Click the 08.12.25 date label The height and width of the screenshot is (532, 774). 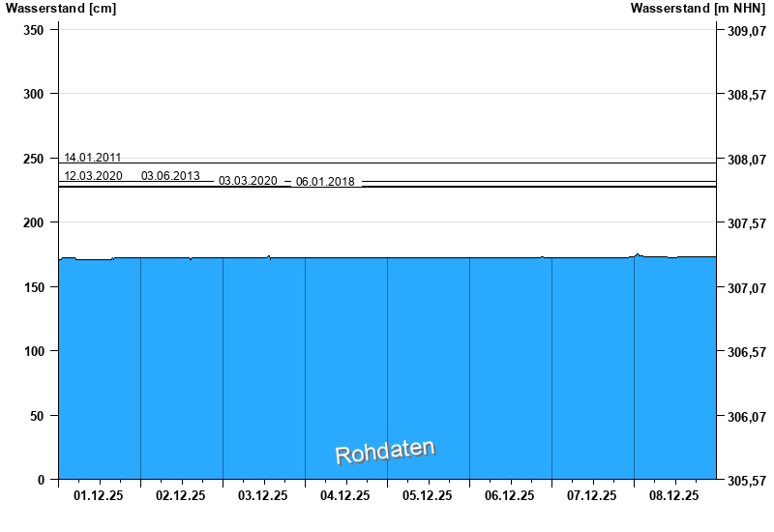click(x=673, y=495)
